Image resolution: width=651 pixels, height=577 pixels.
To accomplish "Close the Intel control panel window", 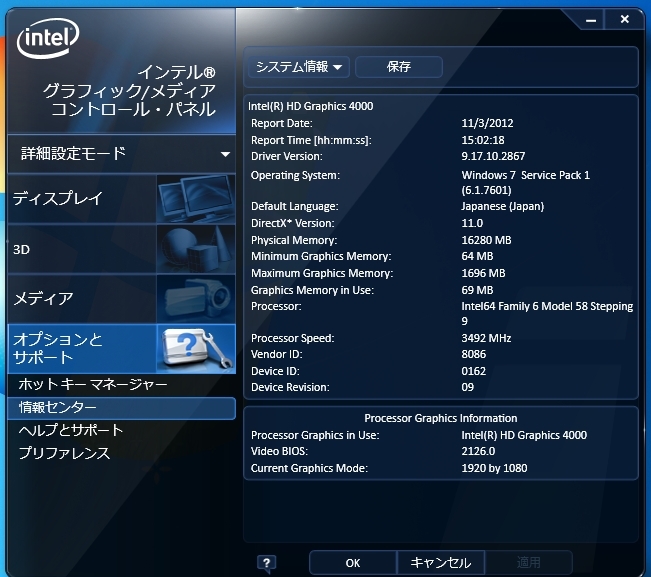I will click(624, 19).
